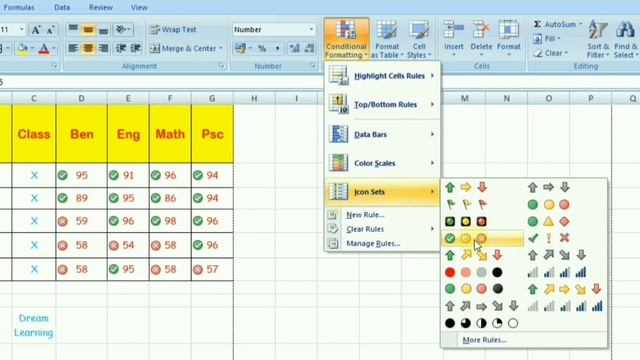Decrease decimal places

click(310, 49)
